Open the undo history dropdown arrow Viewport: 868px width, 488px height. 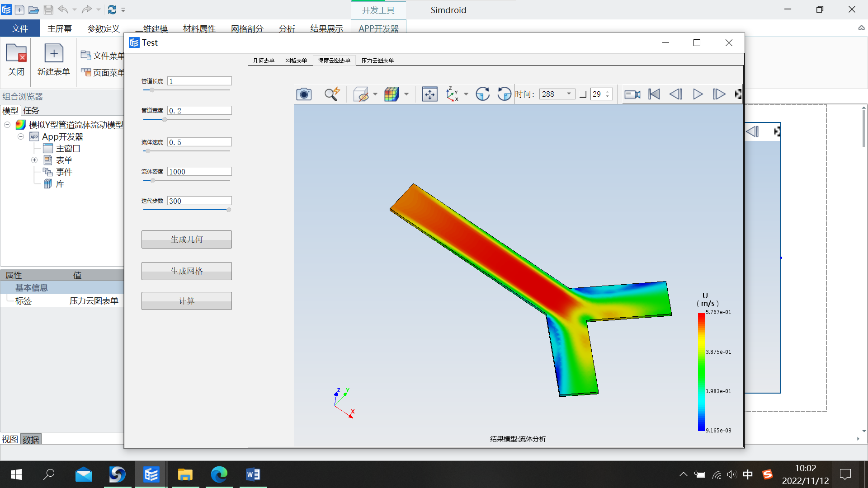click(75, 9)
